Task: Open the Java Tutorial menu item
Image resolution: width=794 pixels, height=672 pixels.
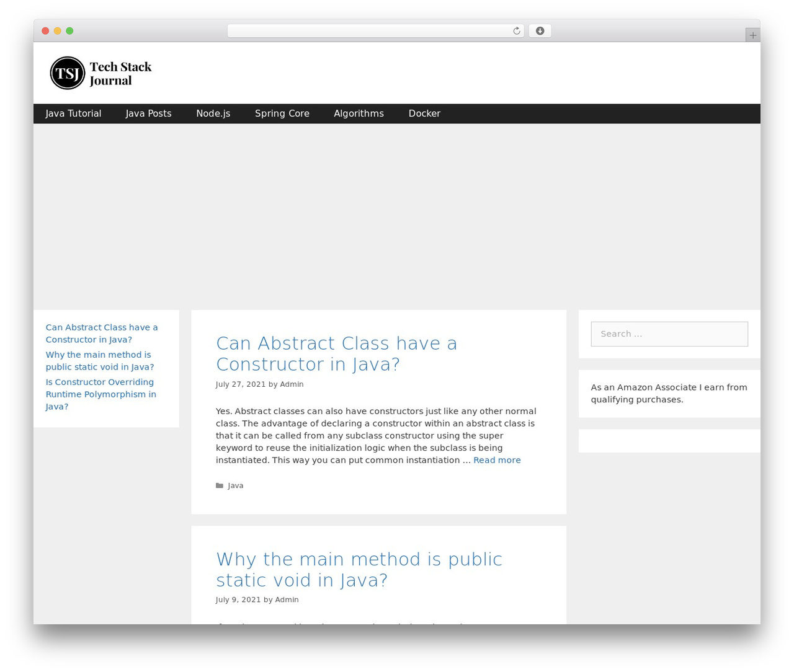Action: click(x=73, y=113)
